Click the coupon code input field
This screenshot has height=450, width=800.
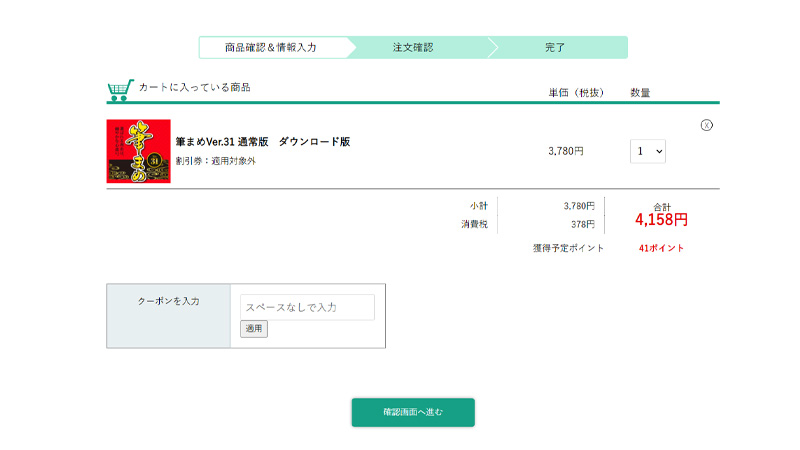[x=307, y=307]
